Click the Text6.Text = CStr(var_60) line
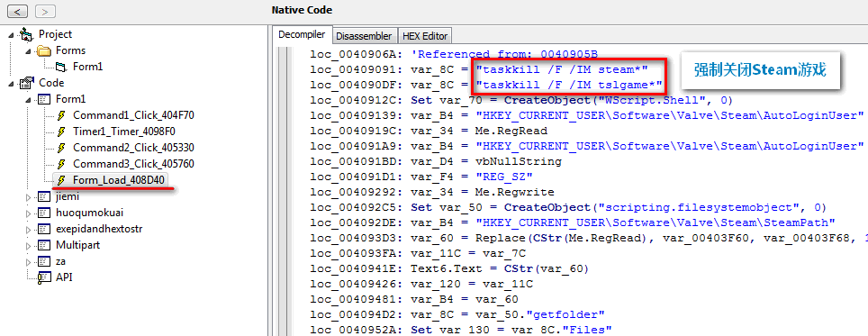The width and height of the screenshot is (868, 336). click(449, 268)
